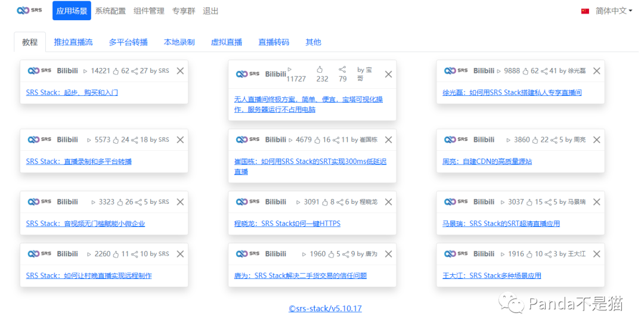Click play-count icon beside 9888
The height and width of the screenshot is (332, 644).
(499, 71)
